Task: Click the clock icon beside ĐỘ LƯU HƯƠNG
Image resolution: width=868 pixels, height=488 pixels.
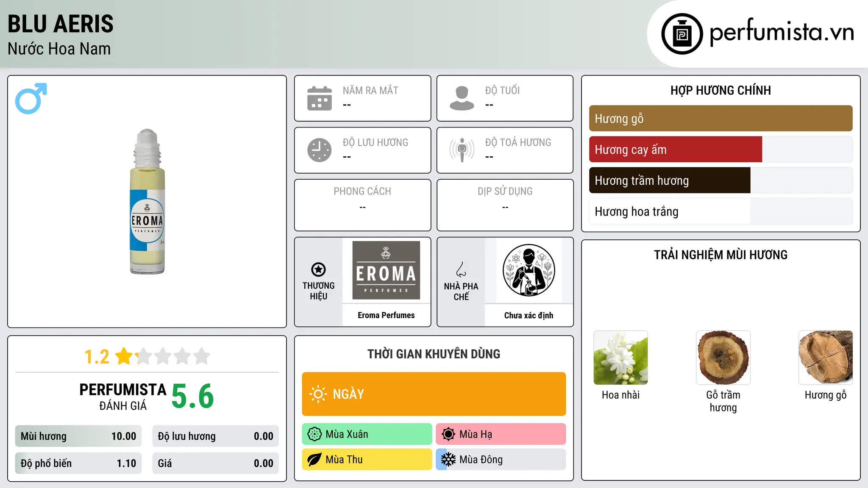Action: 320,150
